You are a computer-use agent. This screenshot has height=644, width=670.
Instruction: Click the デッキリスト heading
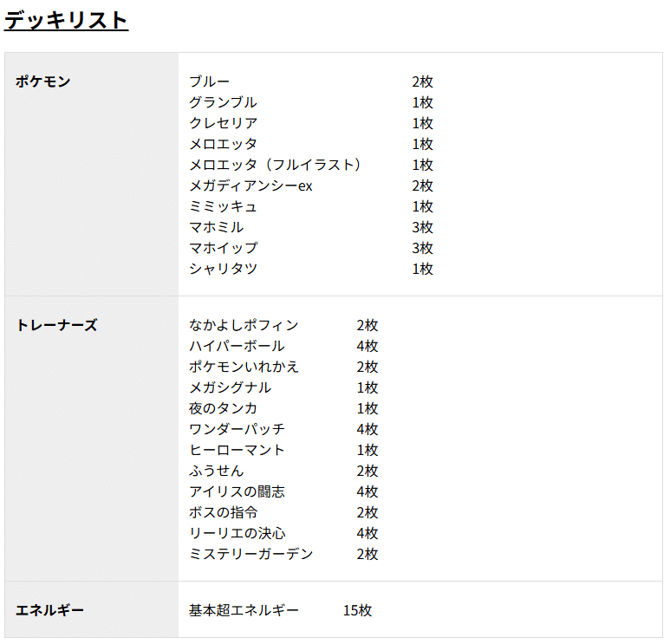pos(66,20)
